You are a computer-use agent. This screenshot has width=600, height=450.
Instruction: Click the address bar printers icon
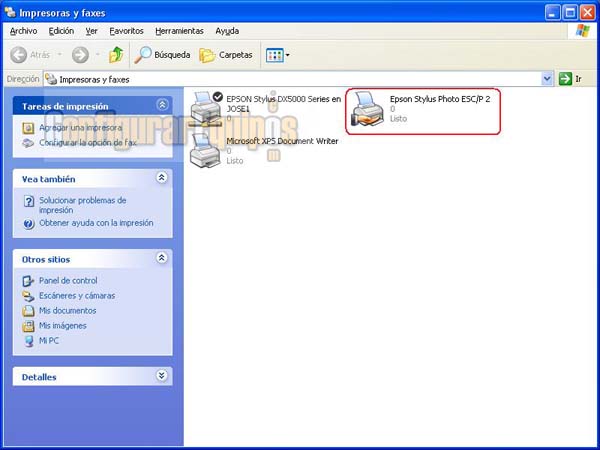[51, 79]
